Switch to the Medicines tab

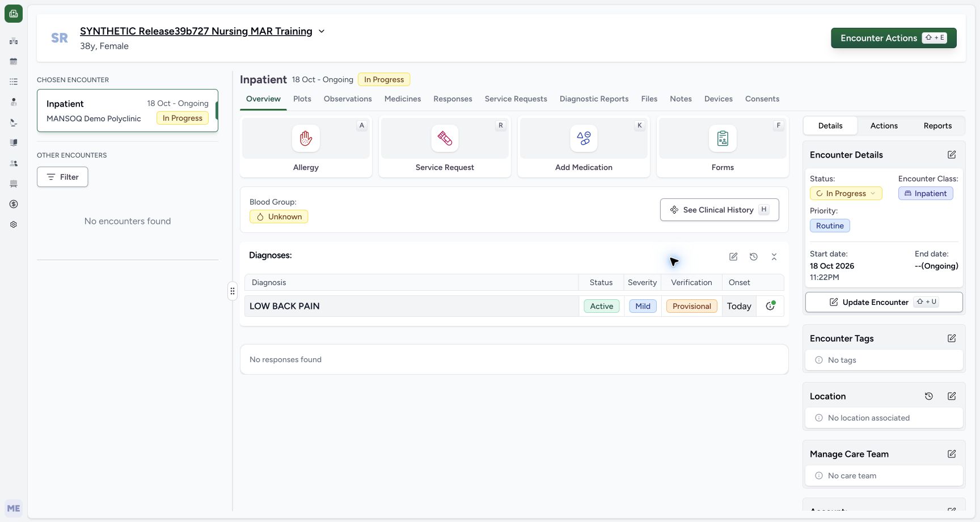click(403, 99)
